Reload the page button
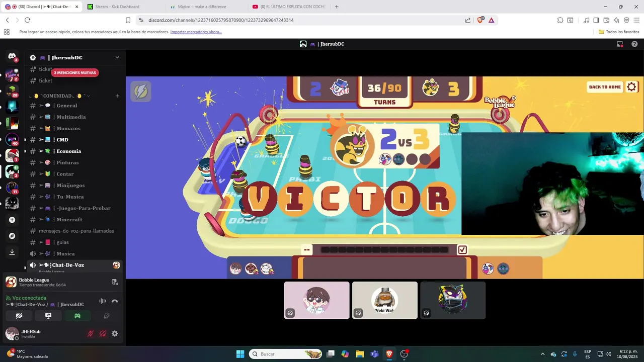This screenshot has height=362, width=644. tap(27, 20)
